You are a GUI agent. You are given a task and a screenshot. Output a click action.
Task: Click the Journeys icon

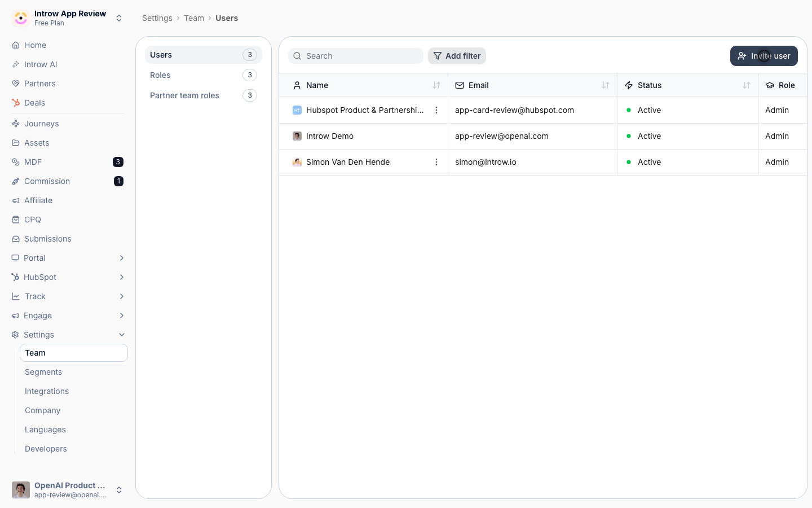point(16,124)
